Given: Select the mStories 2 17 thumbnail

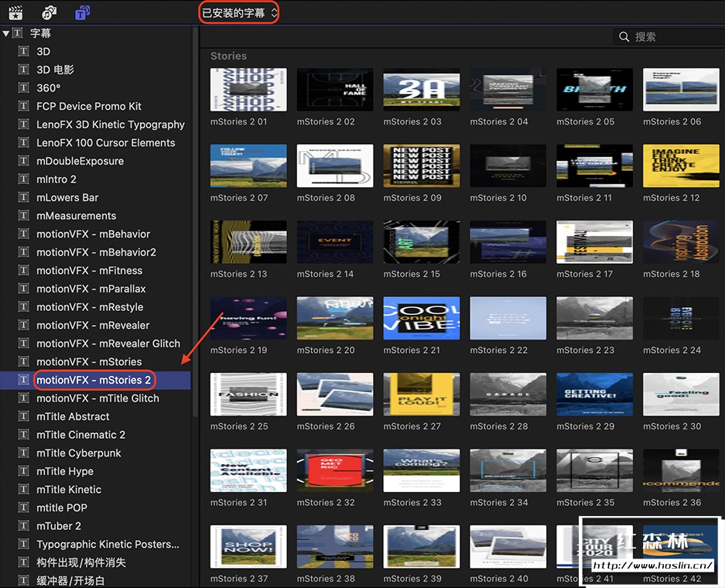Looking at the screenshot, I should [594, 242].
